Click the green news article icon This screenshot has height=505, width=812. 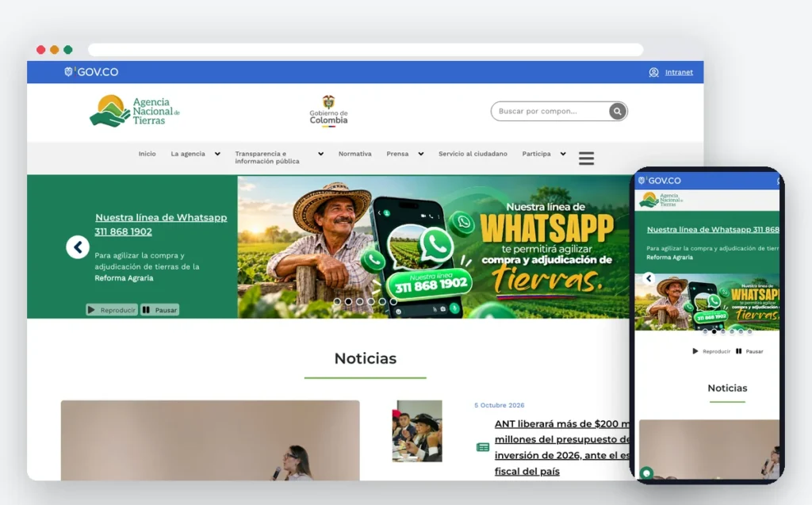tap(483, 447)
